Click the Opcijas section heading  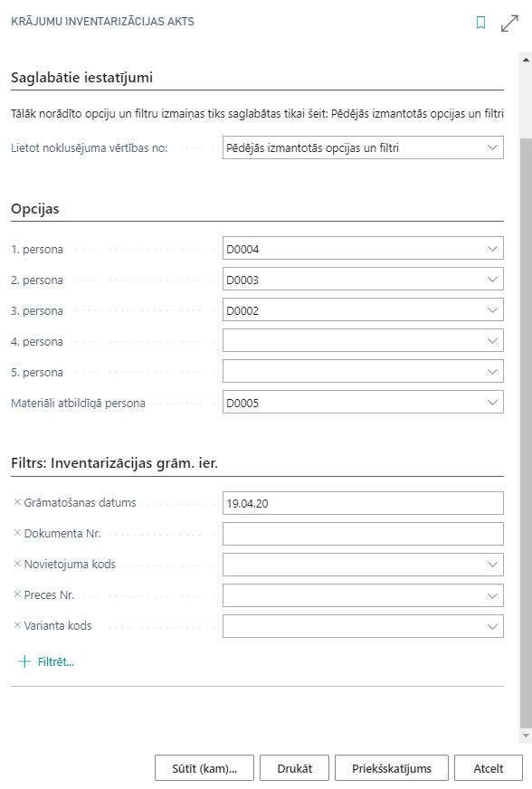tap(34, 209)
